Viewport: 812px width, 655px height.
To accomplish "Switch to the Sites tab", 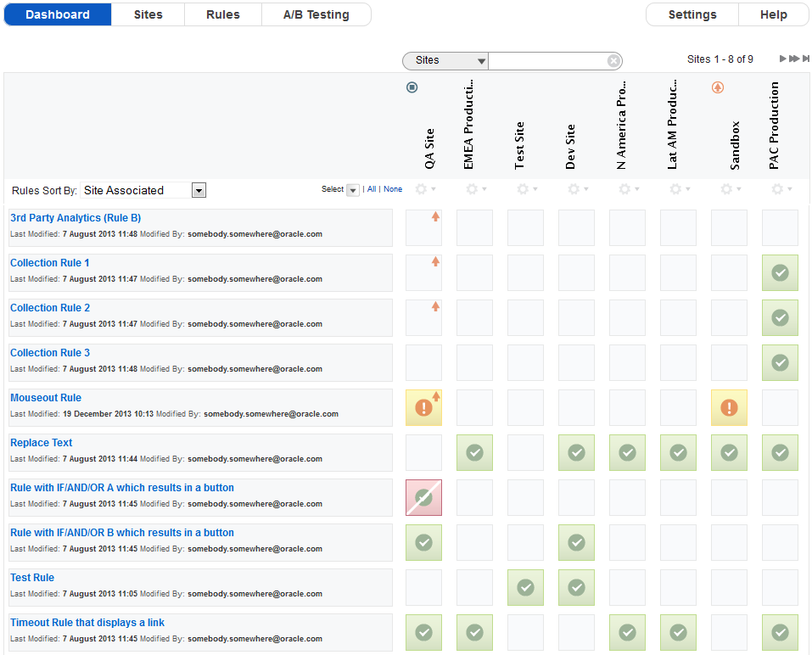I will click(x=148, y=14).
